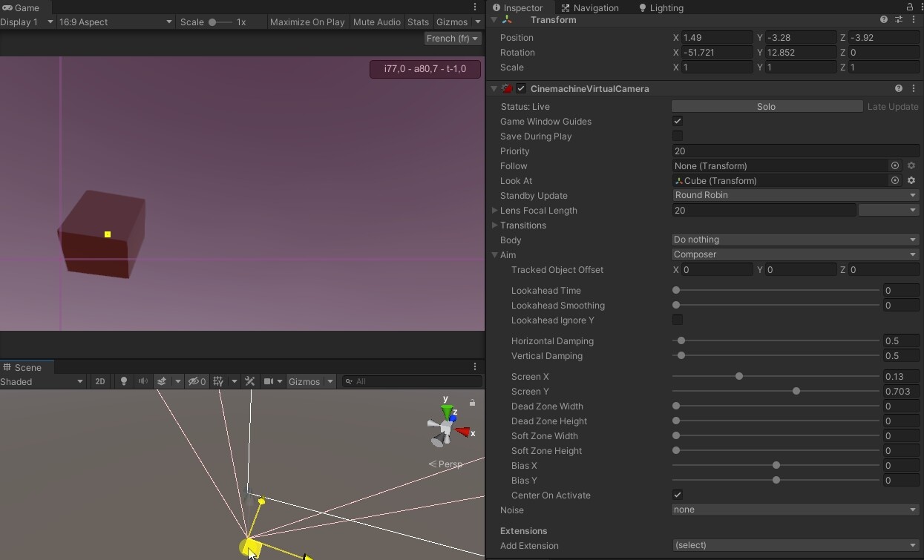Screen dimensions: 924x560
Task: Toggle scene audio speaker icon
Action: click(x=143, y=381)
